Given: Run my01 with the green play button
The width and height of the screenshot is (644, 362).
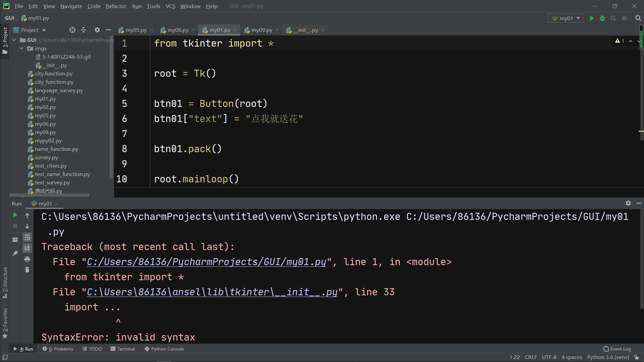Looking at the screenshot, I should coord(592,18).
